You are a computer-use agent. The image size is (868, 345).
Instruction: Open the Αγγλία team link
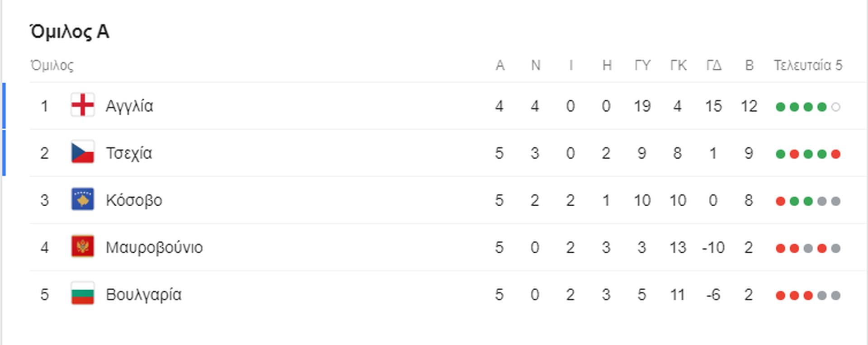(129, 106)
